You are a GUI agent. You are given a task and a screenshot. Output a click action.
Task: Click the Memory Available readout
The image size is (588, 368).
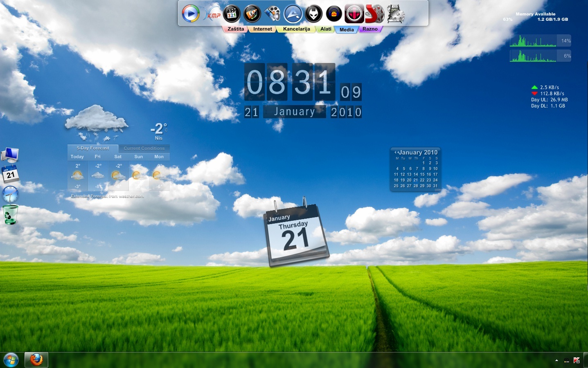(x=536, y=17)
